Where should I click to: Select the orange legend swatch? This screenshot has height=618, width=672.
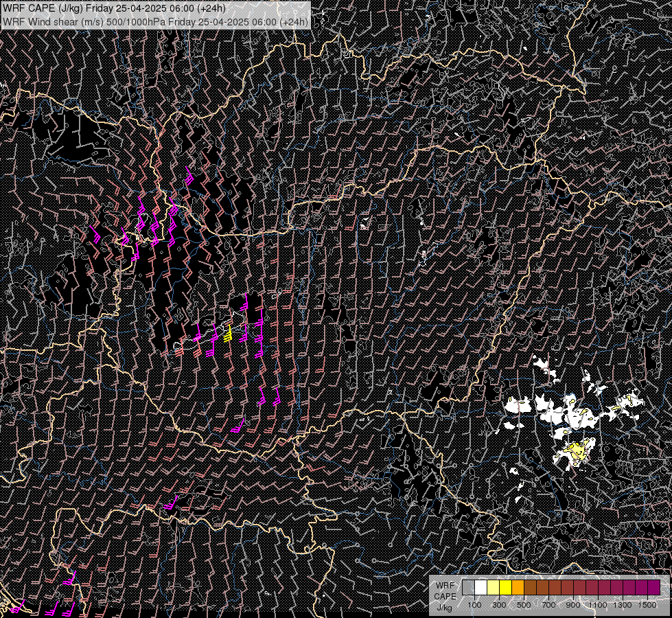pyautogui.click(x=518, y=588)
